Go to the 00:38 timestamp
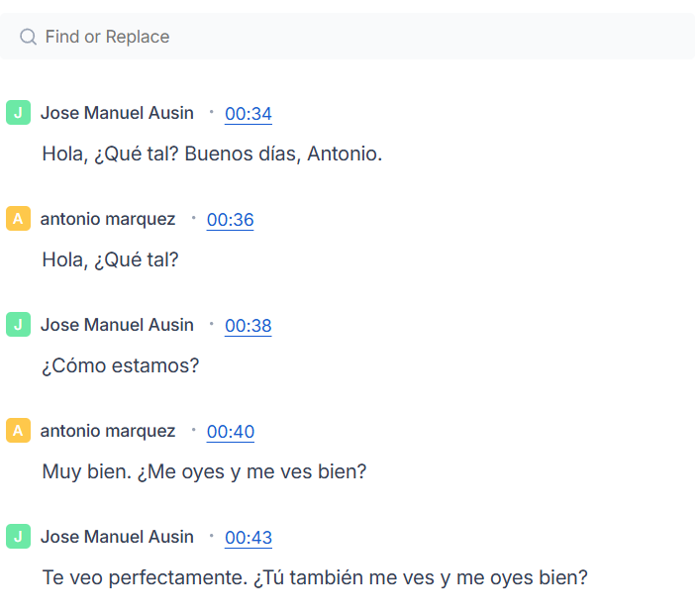The height and width of the screenshot is (616, 699). [249, 326]
